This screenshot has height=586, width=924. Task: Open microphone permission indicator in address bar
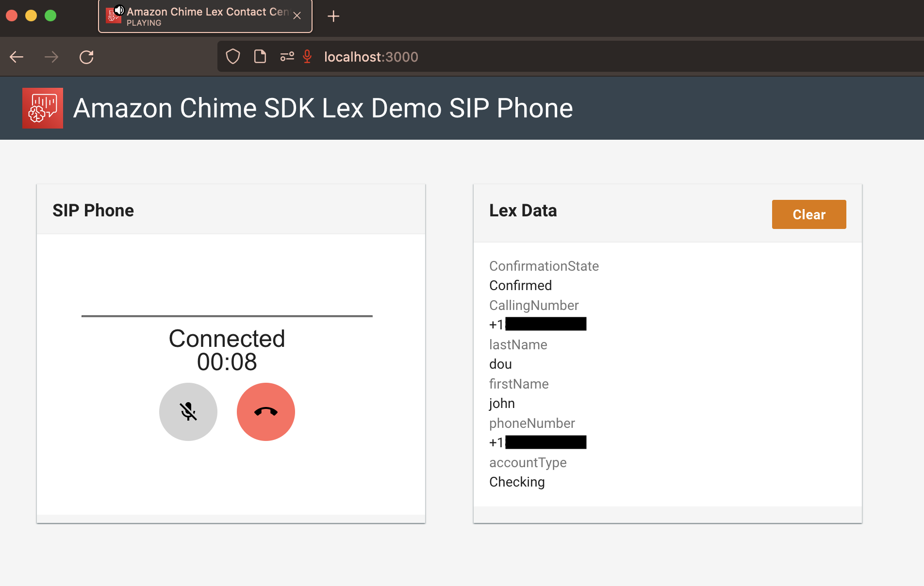coord(307,57)
